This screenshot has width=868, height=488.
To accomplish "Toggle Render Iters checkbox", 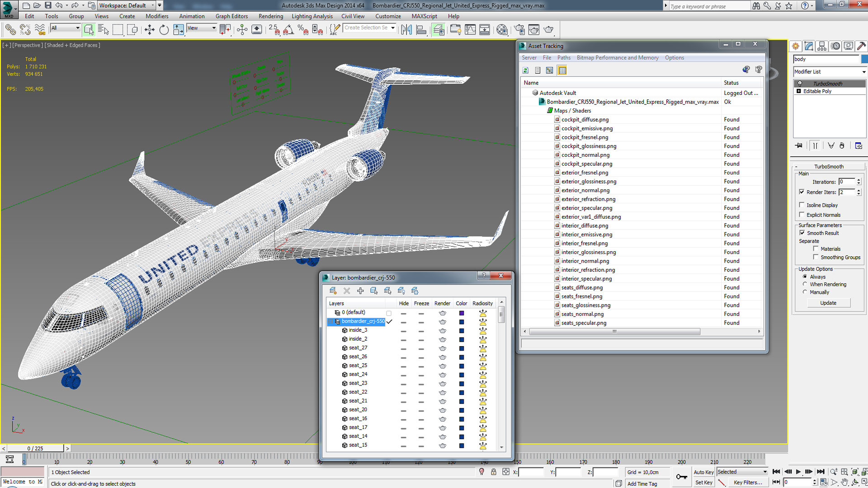I will point(802,192).
